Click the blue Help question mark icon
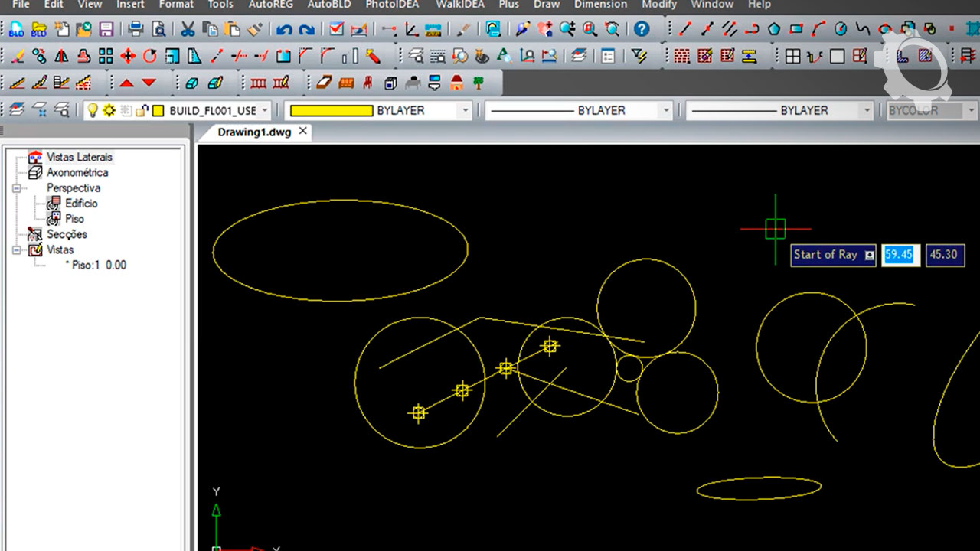This screenshot has width=980, height=551. (642, 30)
